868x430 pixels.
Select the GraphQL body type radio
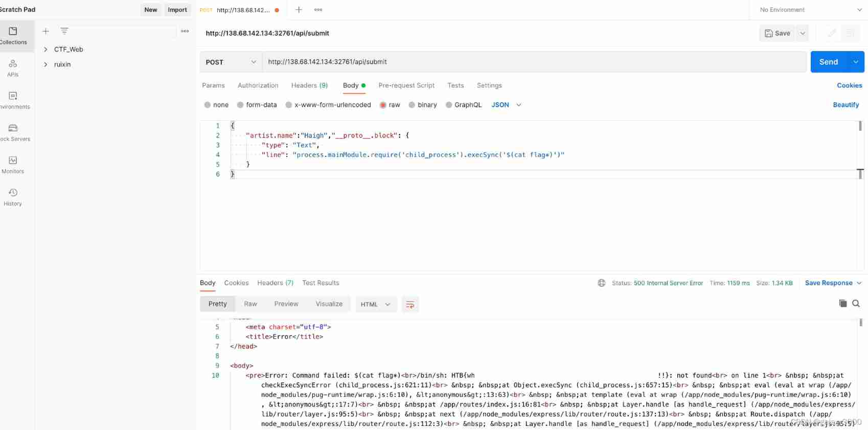(x=449, y=105)
